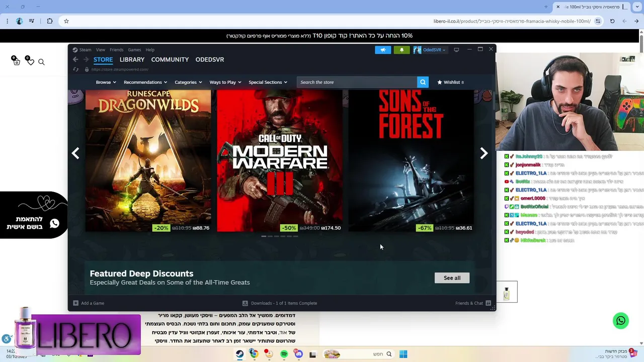Viewport: 644px width, 362px height.
Task: Open Downloads status in Steam footer
Action: [x=280, y=303]
